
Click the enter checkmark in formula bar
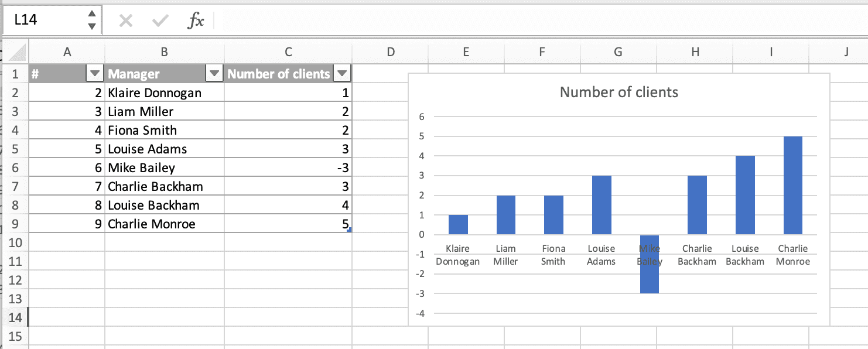point(159,21)
